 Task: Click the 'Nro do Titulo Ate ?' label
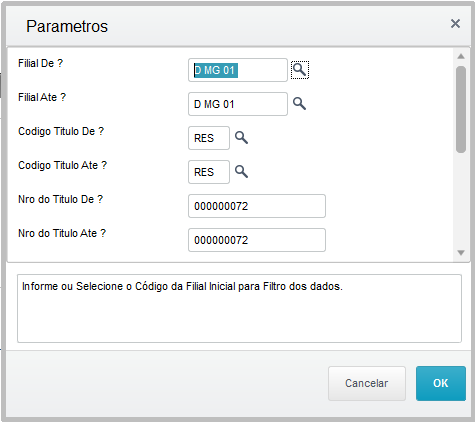pyautogui.click(x=62, y=233)
